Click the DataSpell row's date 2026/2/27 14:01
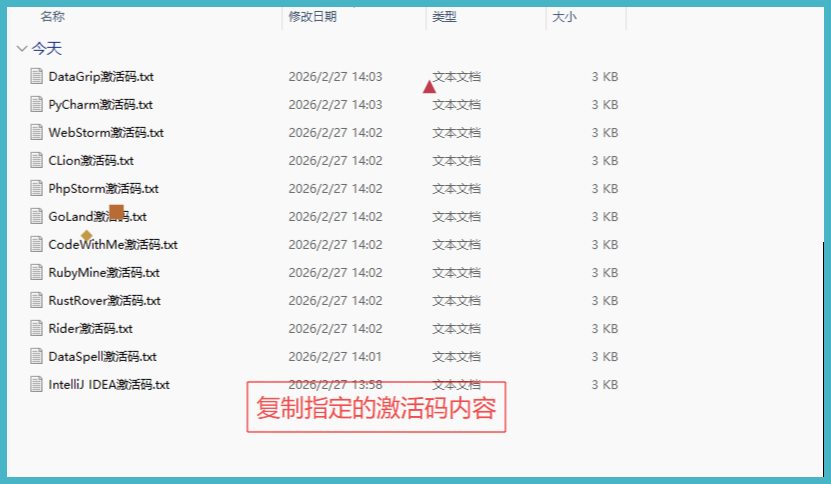 [335, 357]
